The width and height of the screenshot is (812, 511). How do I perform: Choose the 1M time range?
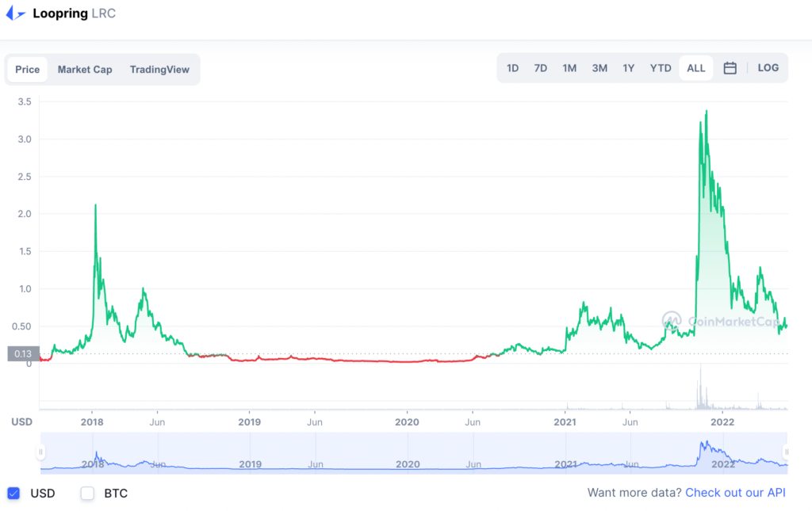[569, 68]
